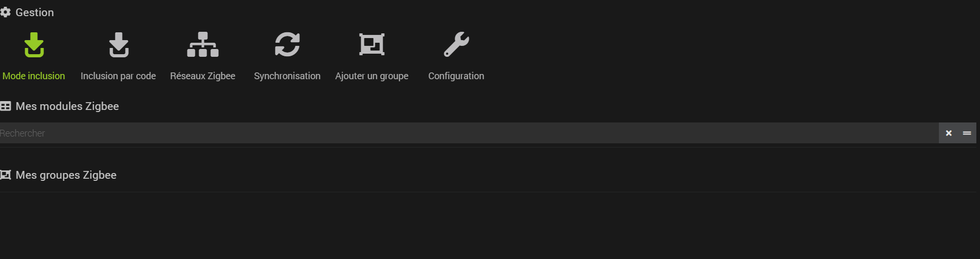Screen dimensions: 980x259
Task: Click the gear icon beside Gestion
Action: pyautogui.click(x=6, y=12)
